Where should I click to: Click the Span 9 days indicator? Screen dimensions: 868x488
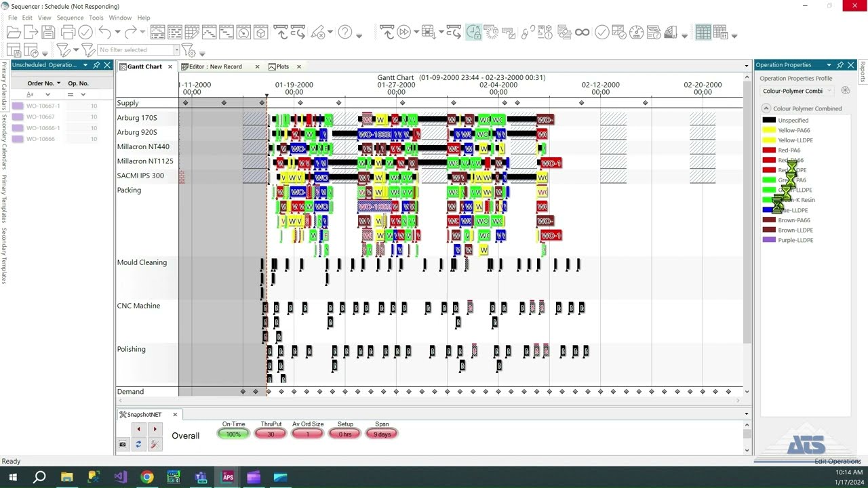click(382, 434)
